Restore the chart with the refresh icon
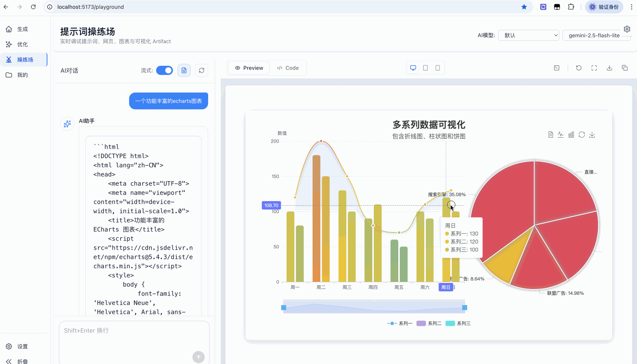The height and width of the screenshot is (364, 637). tap(582, 134)
